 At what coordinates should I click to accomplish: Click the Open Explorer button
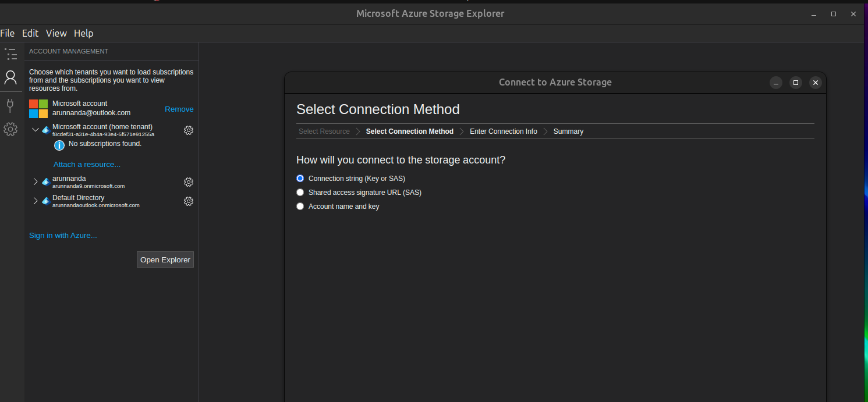tap(165, 259)
